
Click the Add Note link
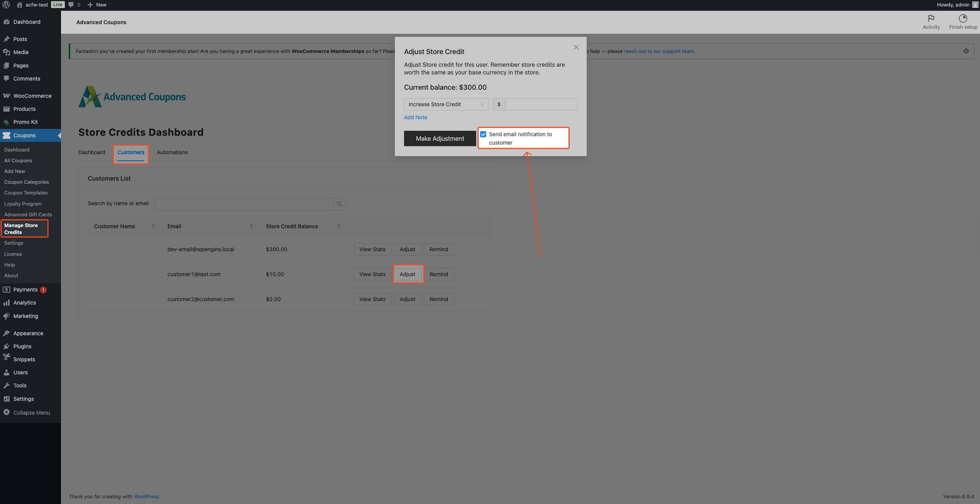(x=415, y=117)
